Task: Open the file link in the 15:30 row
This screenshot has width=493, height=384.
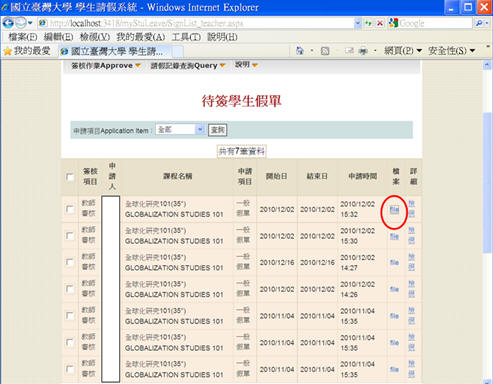Action: coord(394,236)
